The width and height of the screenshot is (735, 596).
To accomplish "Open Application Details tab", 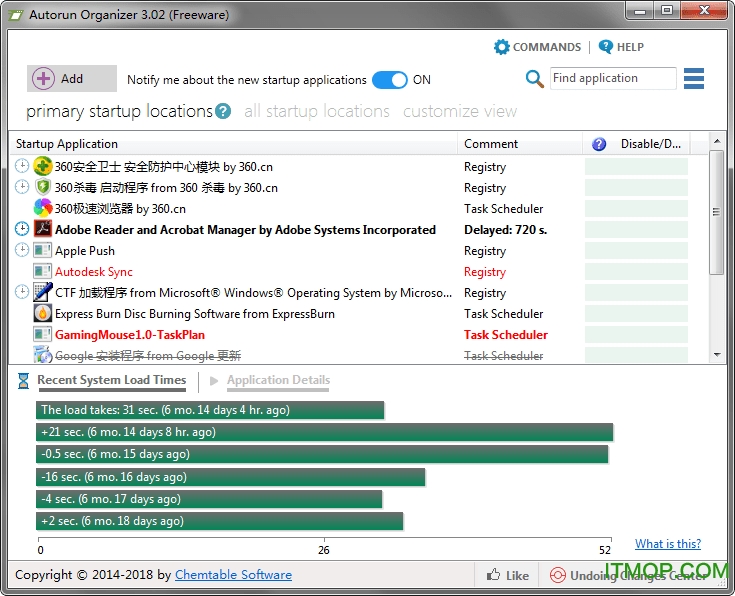I will tap(278, 380).
